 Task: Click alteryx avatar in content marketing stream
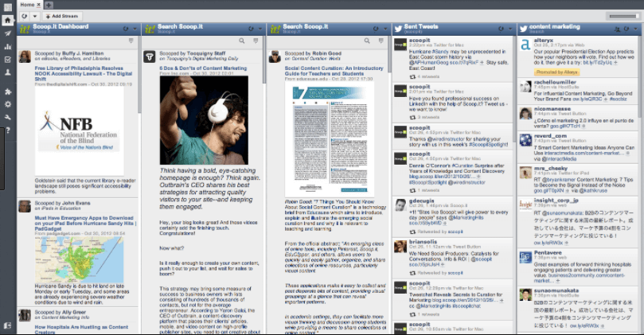point(525,45)
